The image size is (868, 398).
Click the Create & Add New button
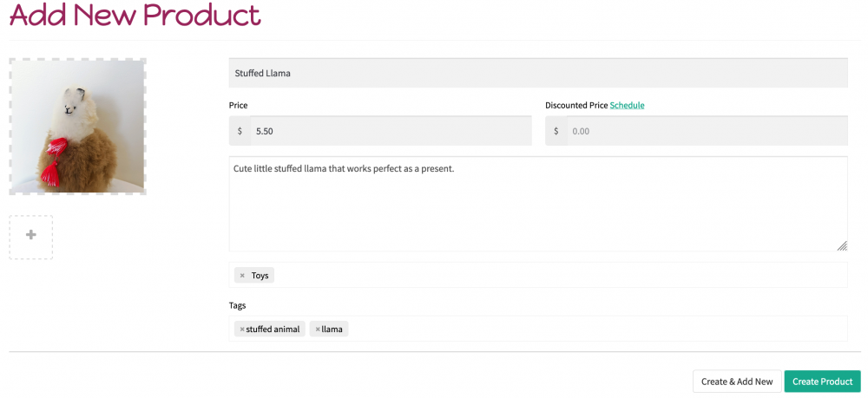[x=737, y=382]
